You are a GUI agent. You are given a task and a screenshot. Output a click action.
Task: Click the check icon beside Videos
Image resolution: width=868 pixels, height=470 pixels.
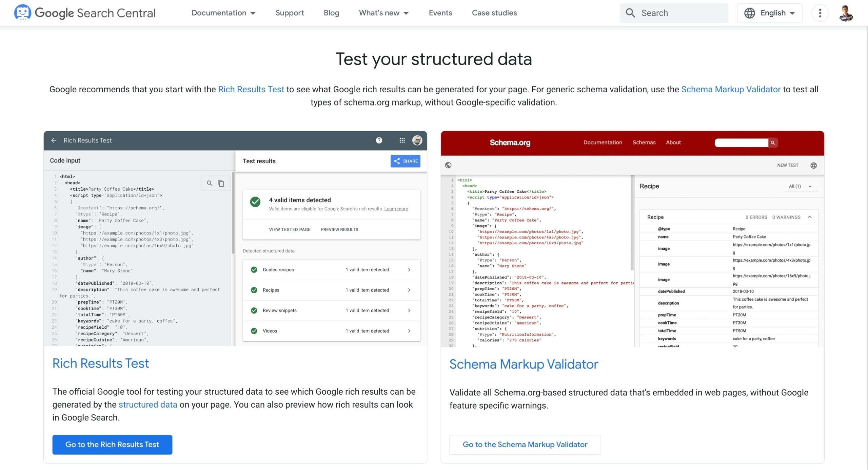[x=254, y=331]
